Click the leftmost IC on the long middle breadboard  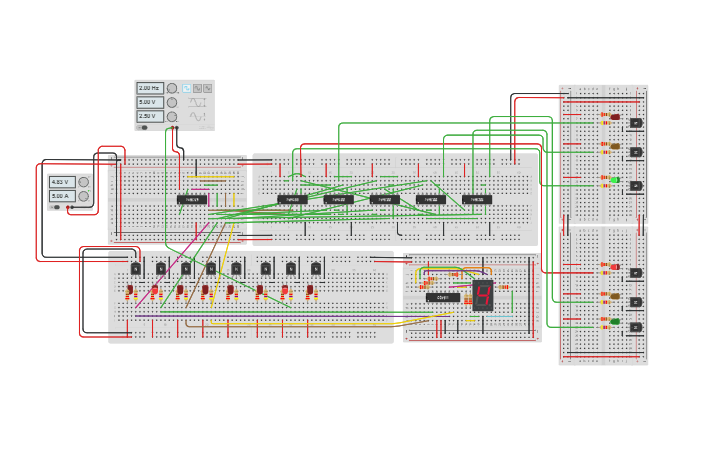click(x=292, y=199)
